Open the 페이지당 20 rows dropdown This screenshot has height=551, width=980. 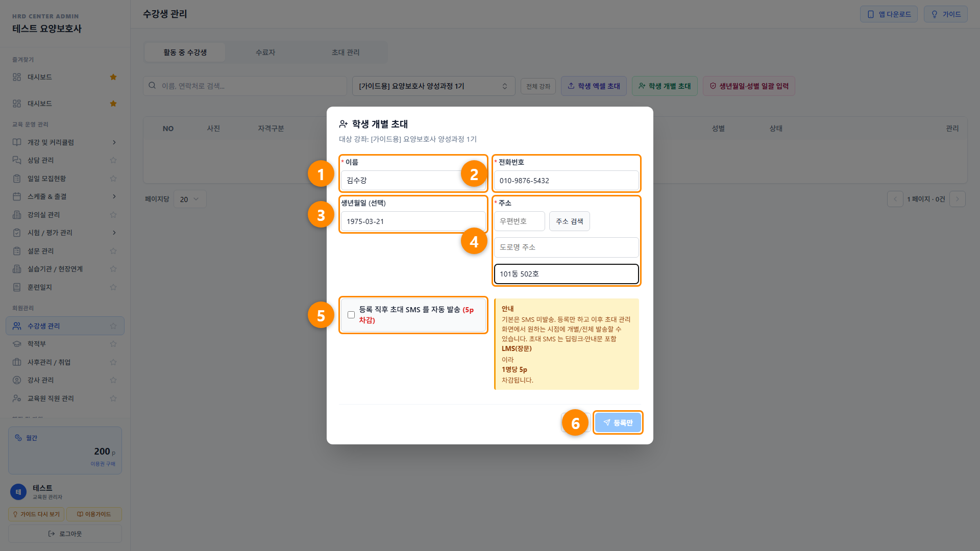190,199
